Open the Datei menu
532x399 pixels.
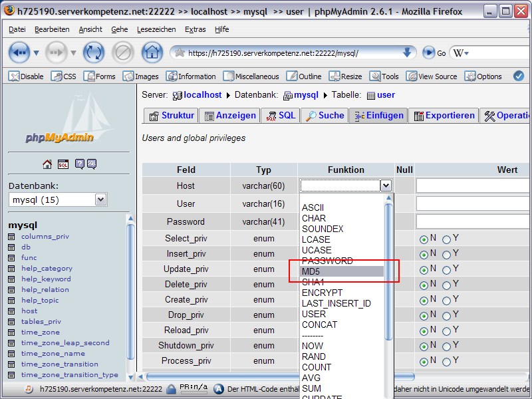point(17,29)
